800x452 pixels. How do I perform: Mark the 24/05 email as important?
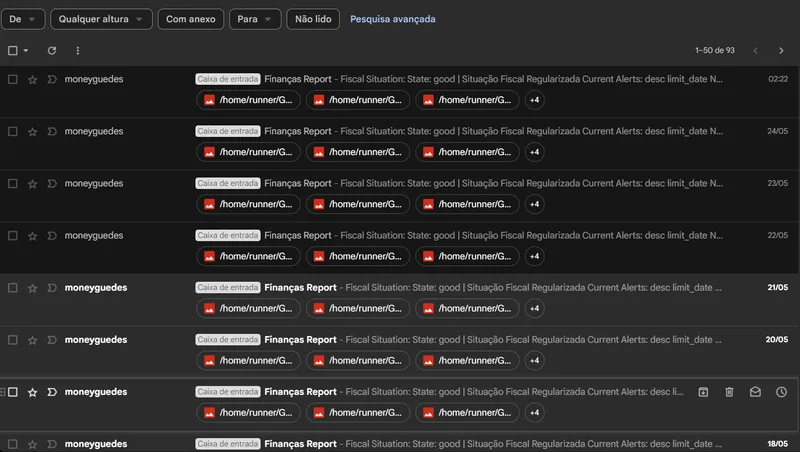pyautogui.click(x=52, y=132)
